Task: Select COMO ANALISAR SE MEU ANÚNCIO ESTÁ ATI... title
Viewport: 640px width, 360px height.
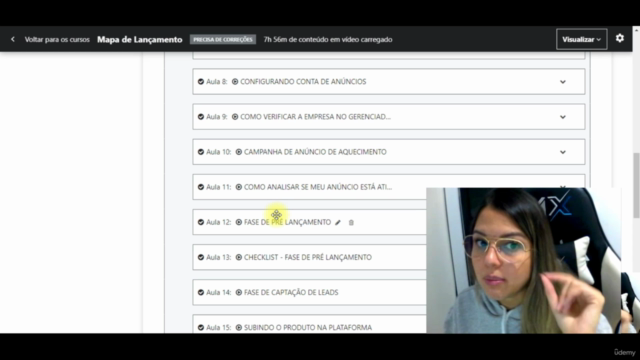Action: (318, 187)
